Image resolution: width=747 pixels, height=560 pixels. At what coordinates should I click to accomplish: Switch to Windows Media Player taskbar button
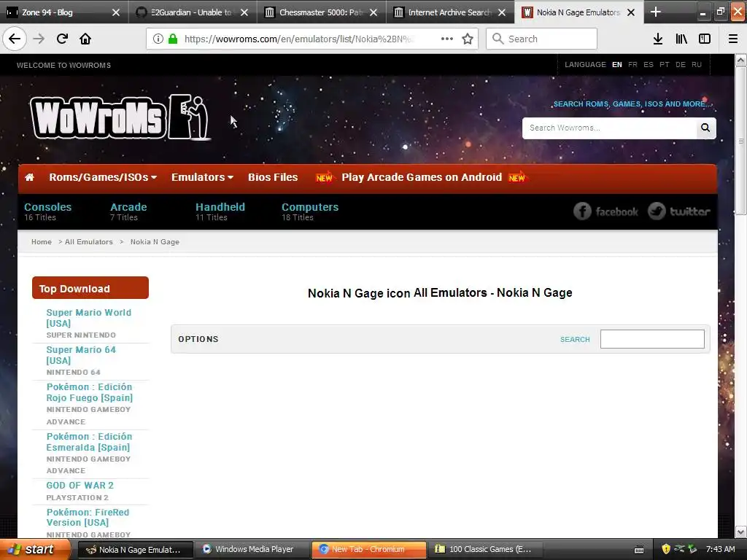(252, 549)
